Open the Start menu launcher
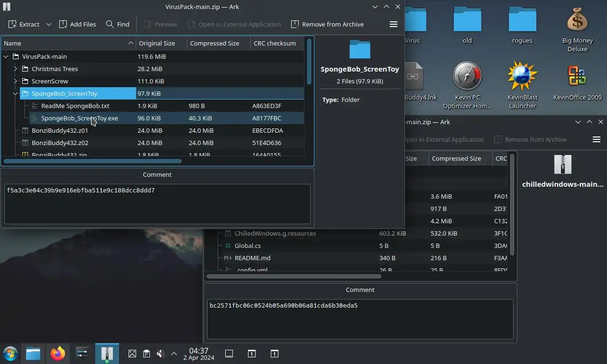Viewport: 607px width, 364px height. (10, 354)
